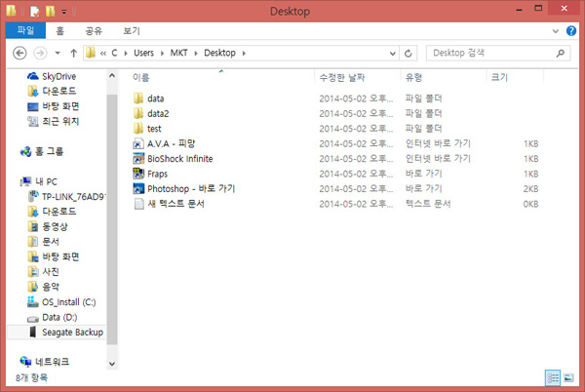Viewport: 585px width, 392px height.
Task: Go up one folder with the up arrow
Action: pyautogui.click(x=74, y=53)
